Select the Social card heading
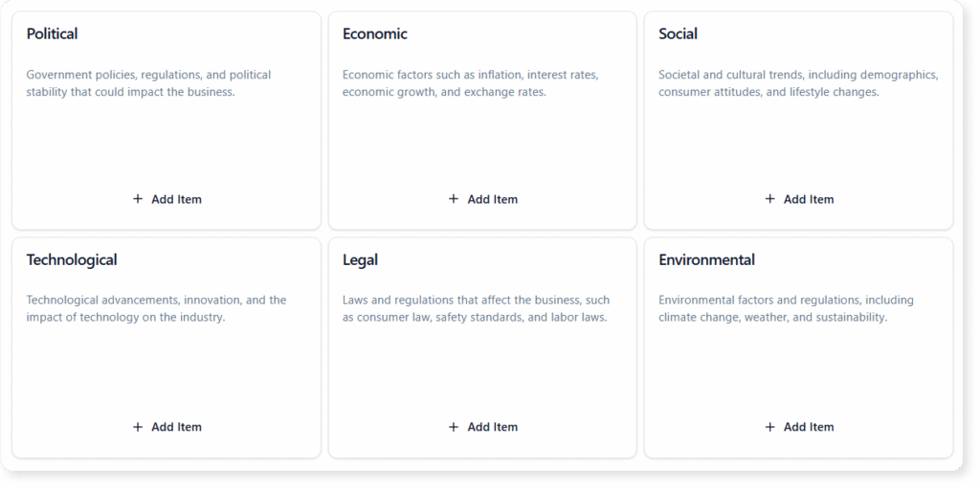The height and width of the screenshot is (491, 980). 679,34
